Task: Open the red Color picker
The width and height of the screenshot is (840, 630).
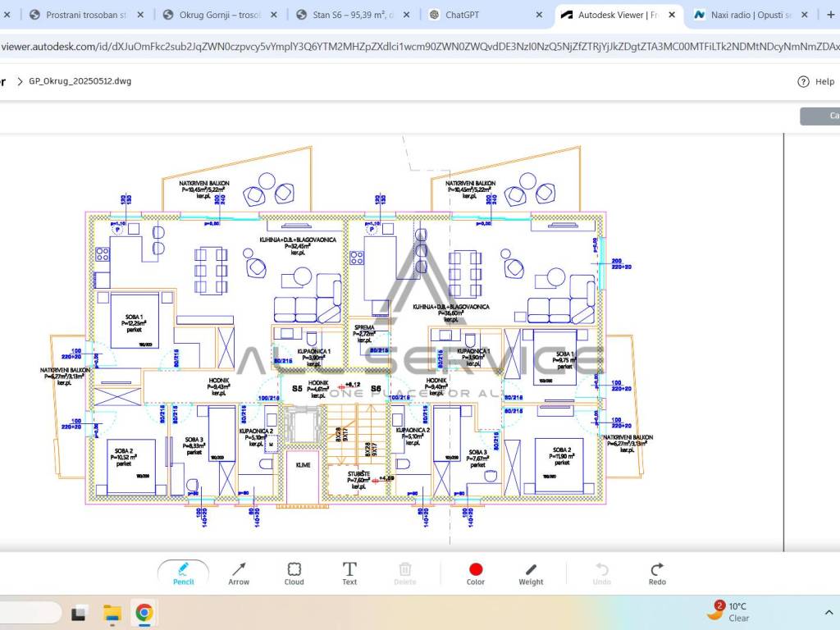Action: point(476,573)
